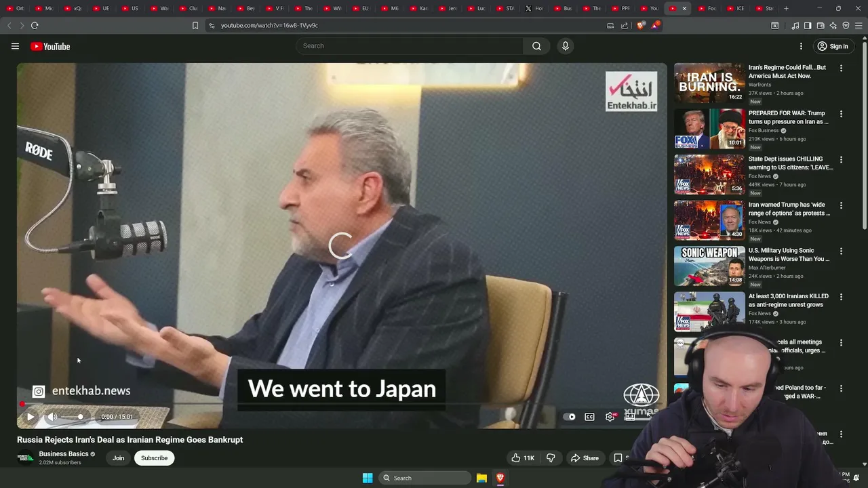Start voice search with the microphone
Viewport: 868px width, 488px height.
565,46
